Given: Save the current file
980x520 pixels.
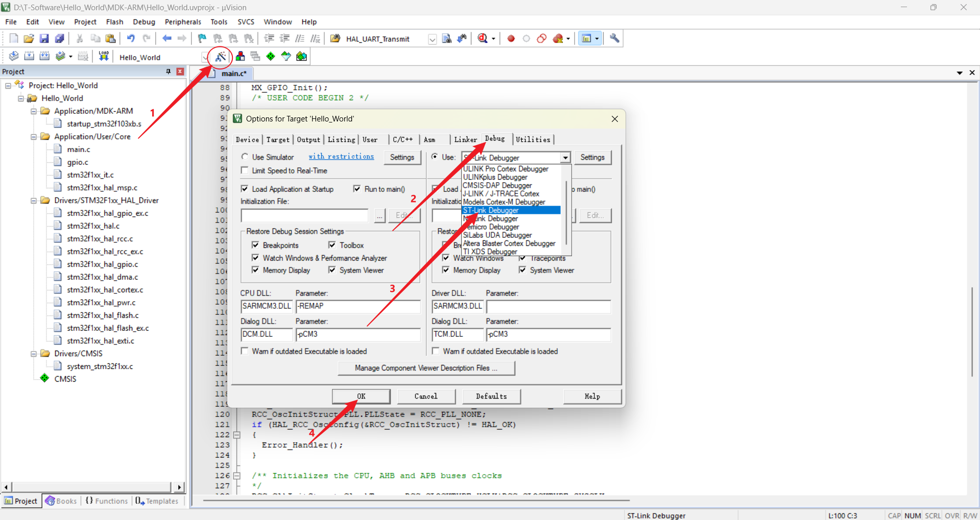Looking at the screenshot, I should pyautogui.click(x=44, y=39).
